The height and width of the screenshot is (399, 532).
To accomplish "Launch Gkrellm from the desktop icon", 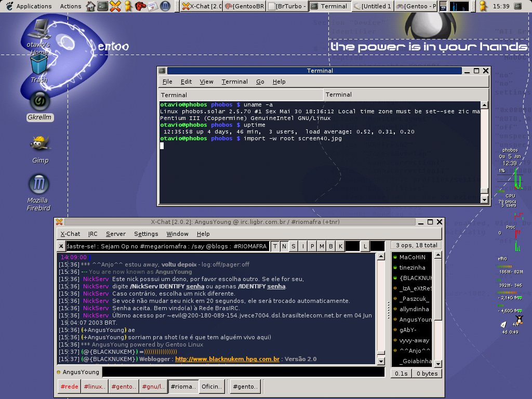I will (x=40, y=107).
